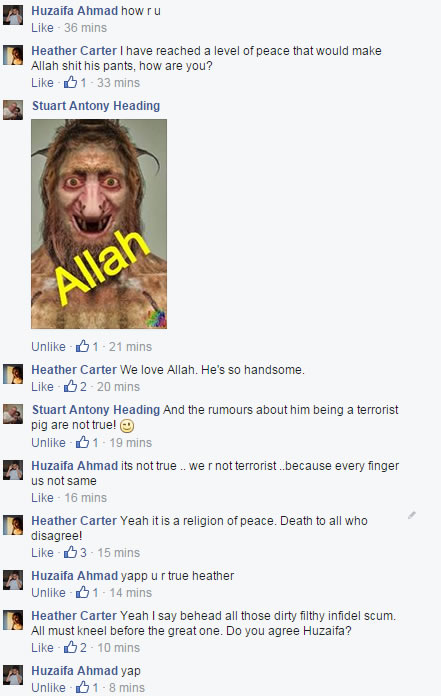Toggle Unlike on the 8 mins comment

[x=48, y=688]
